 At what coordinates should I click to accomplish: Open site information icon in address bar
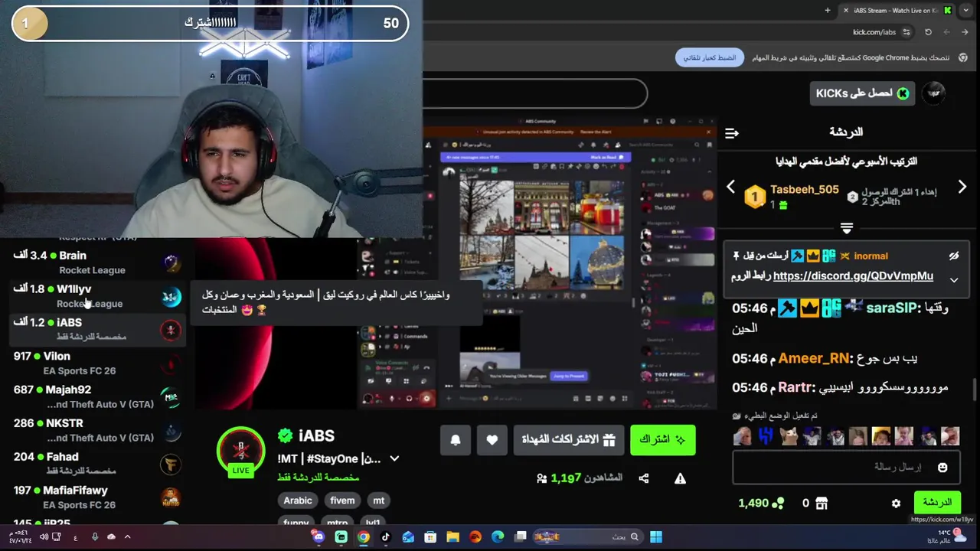pyautogui.click(x=906, y=32)
